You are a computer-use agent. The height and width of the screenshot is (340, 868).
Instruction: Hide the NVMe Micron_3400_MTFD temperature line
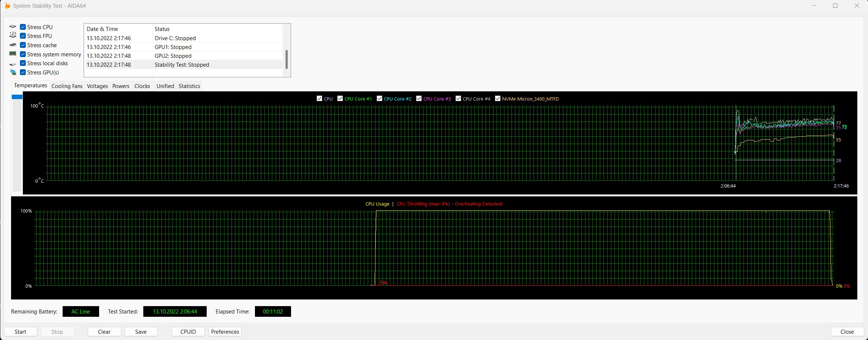(x=498, y=98)
